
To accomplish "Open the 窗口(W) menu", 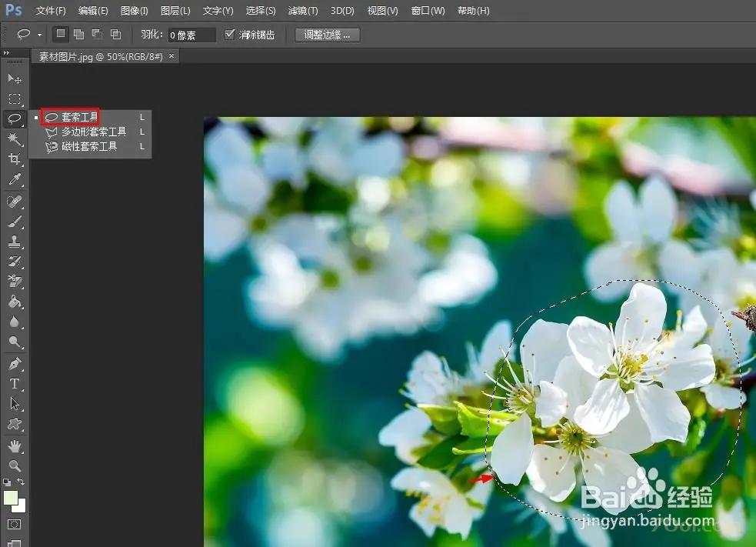I will tap(428, 11).
